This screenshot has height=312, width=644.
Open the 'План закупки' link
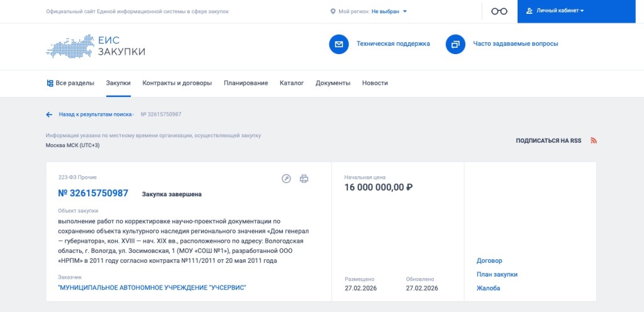(497, 274)
